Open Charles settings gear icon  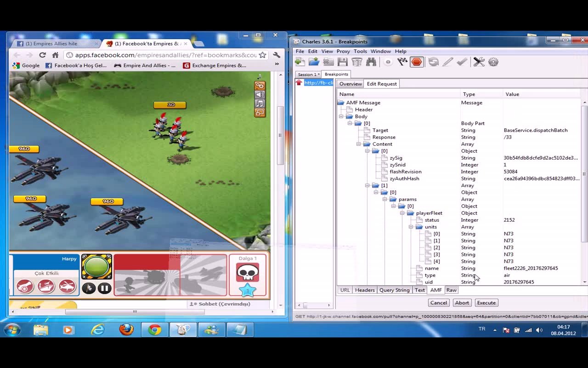pos(493,62)
